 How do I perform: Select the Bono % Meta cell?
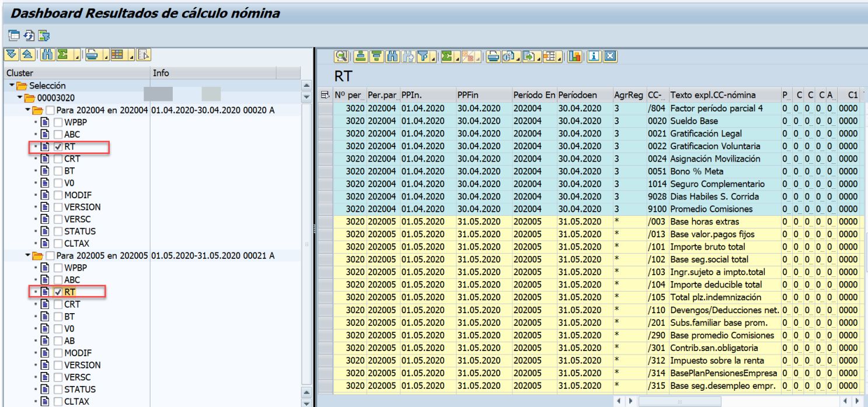[724, 171]
